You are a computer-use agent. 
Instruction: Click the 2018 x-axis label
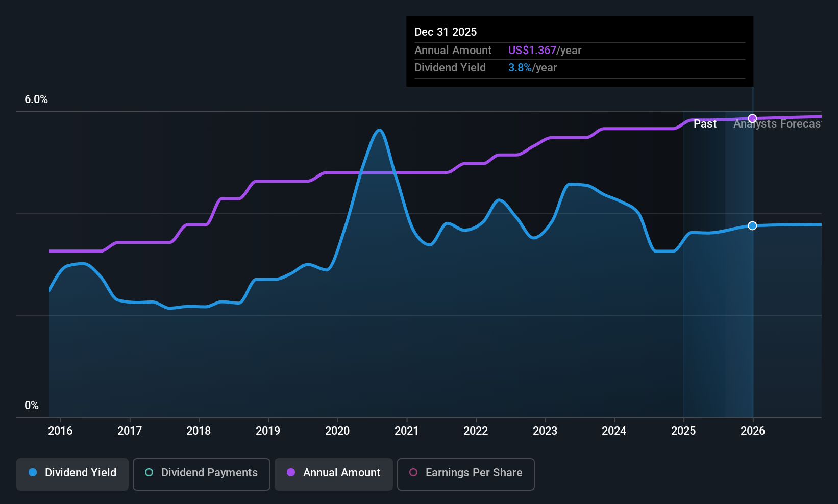coord(199,431)
